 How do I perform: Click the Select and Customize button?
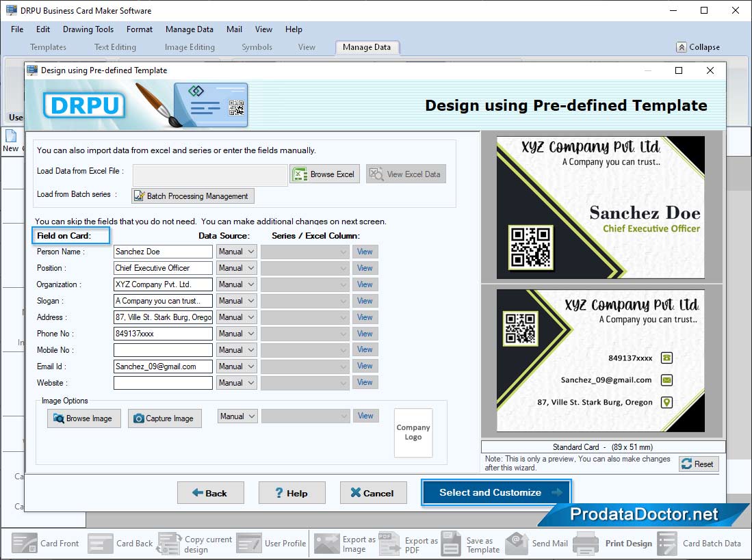pos(496,492)
